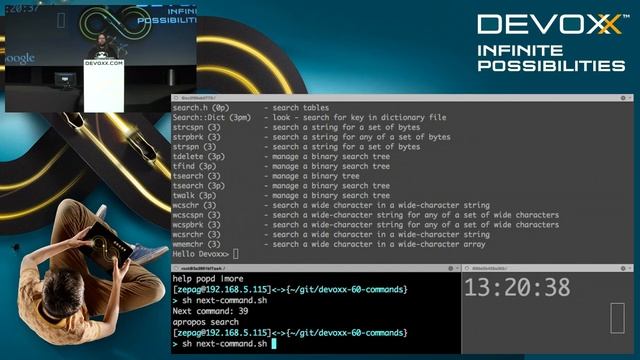Select the 'wcschr (3)' entry
The image size is (640, 360).
point(194,205)
